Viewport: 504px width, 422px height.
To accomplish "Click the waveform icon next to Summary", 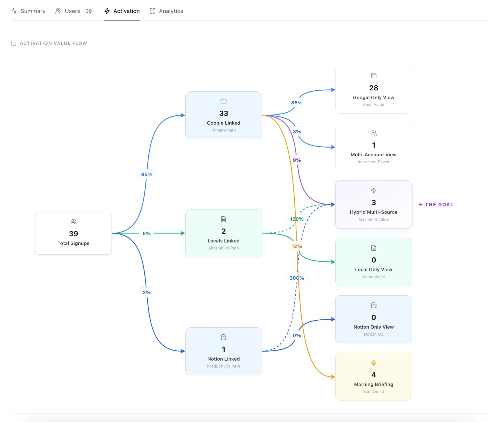I will click(x=14, y=11).
